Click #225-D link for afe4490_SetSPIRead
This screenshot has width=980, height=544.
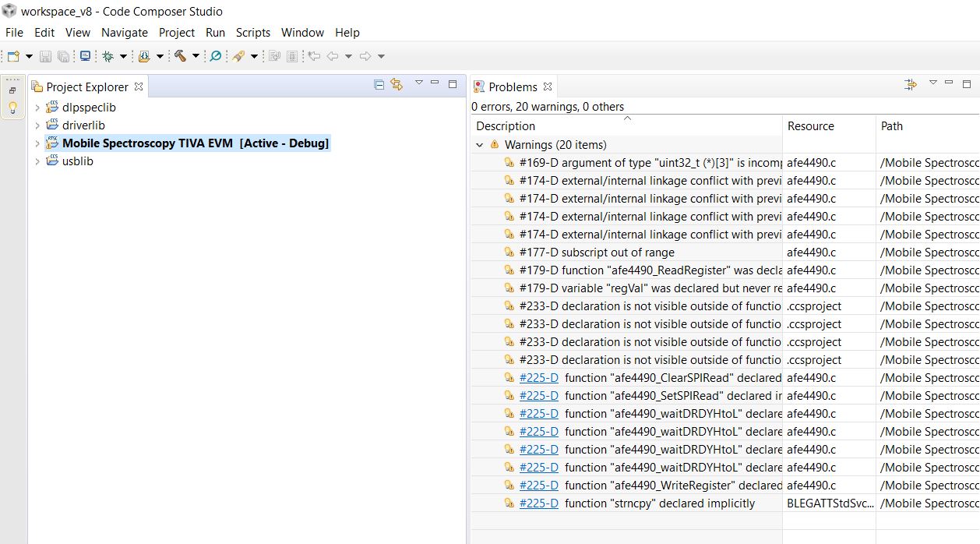coord(539,396)
